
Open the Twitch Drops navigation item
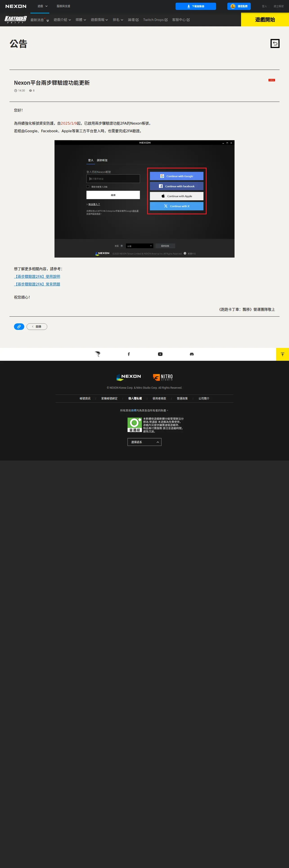click(155, 20)
